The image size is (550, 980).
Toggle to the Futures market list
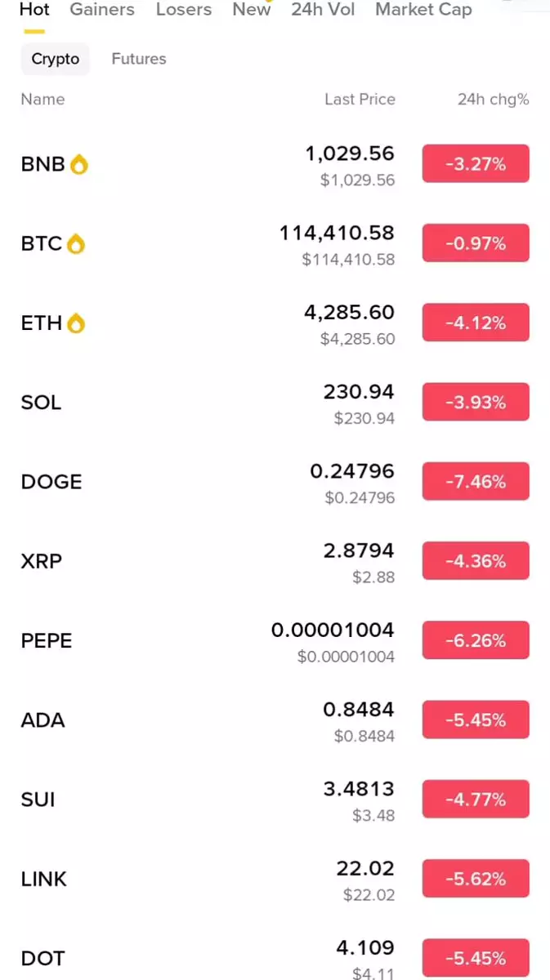[x=138, y=59]
